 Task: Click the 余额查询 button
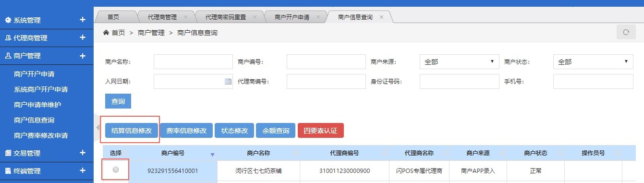pos(276,130)
